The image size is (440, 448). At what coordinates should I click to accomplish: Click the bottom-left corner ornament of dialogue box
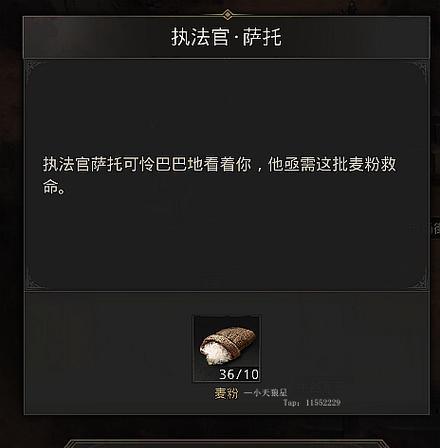click(33, 281)
